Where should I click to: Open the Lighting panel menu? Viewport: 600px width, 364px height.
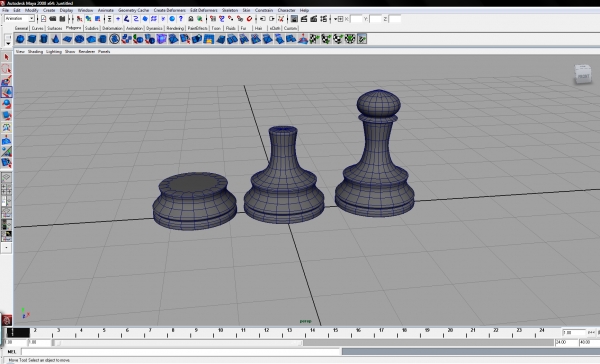(x=54, y=51)
